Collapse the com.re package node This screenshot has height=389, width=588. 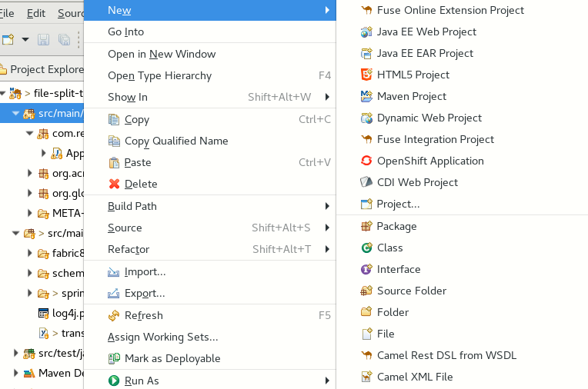pyautogui.click(x=29, y=133)
